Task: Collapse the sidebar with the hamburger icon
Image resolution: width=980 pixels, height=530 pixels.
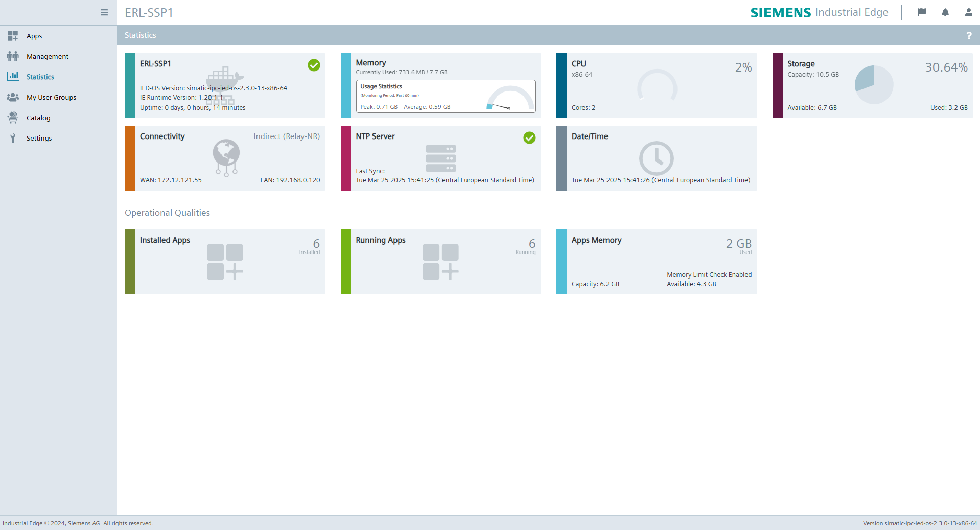Action: (x=104, y=12)
